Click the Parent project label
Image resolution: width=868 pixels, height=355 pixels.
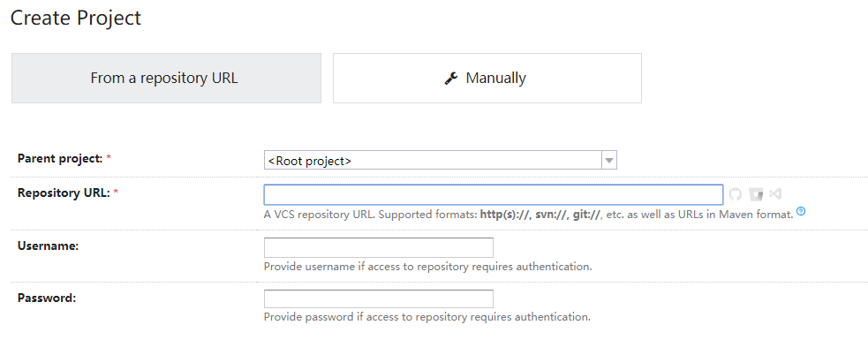coord(58,158)
